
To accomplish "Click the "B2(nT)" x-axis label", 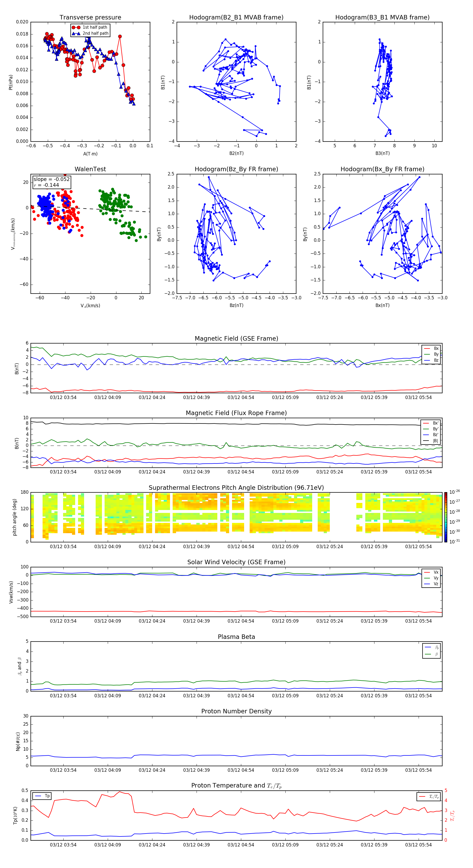I will (236, 153).
